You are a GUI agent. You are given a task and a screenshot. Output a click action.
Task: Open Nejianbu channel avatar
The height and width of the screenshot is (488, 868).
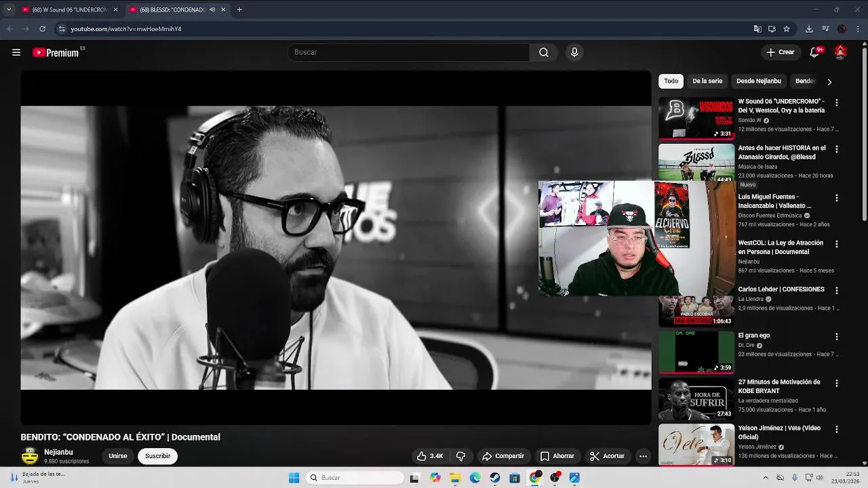tap(30, 456)
